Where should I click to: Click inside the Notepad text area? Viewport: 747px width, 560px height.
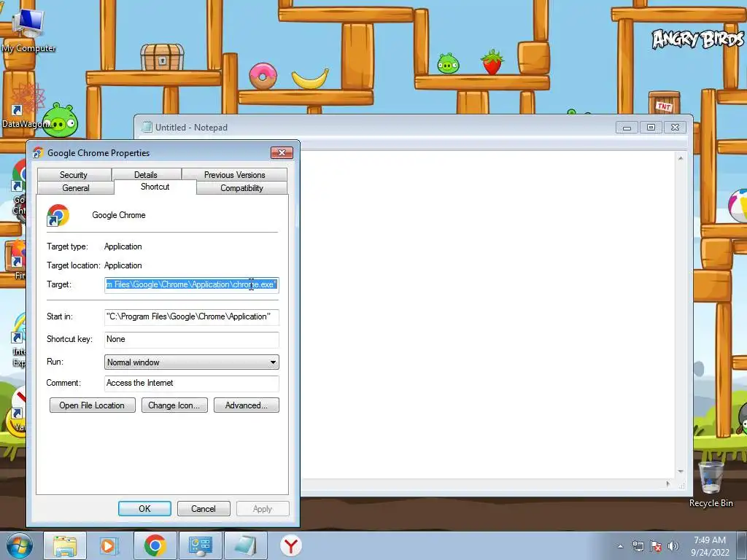(487, 314)
